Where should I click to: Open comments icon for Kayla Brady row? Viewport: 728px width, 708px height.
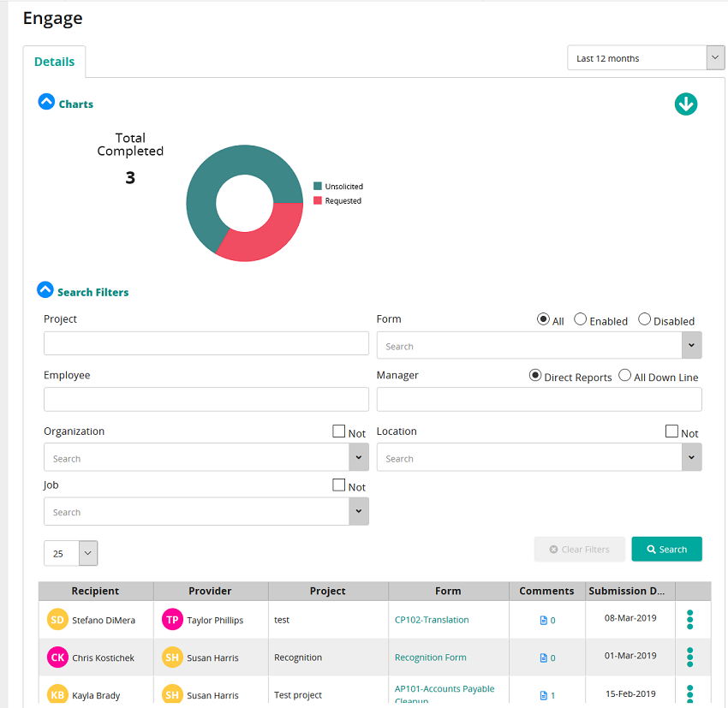pyautogui.click(x=543, y=695)
